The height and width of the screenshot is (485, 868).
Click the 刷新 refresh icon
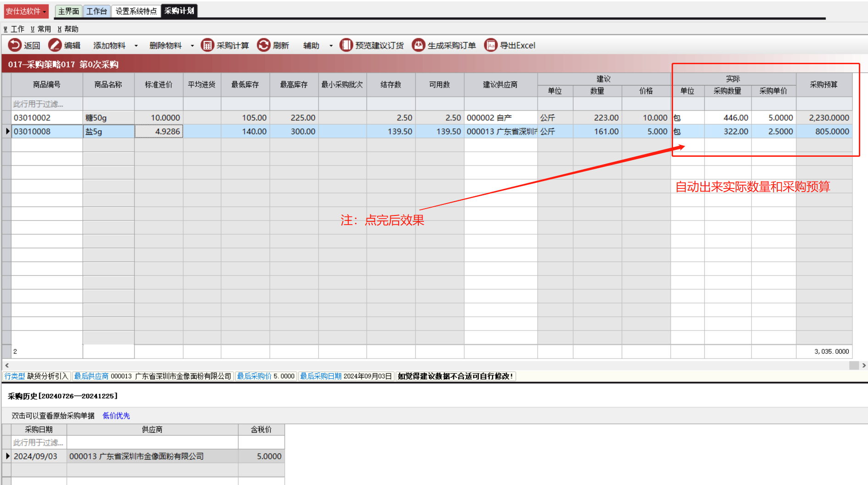263,45
